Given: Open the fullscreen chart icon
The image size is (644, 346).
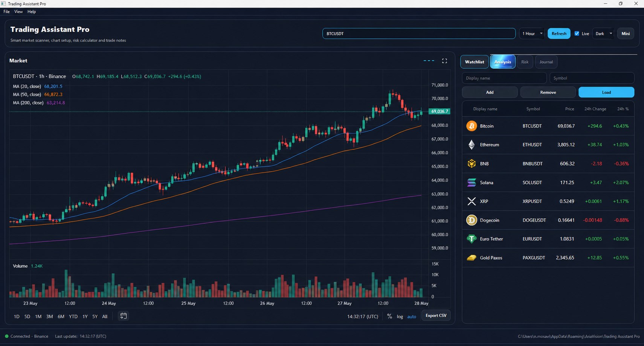Looking at the screenshot, I should (x=444, y=61).
